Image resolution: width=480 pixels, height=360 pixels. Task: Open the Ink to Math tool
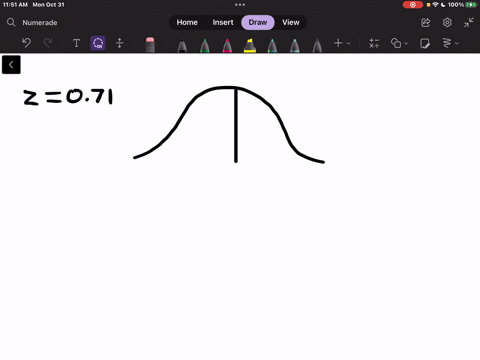(x=374, y=43)
